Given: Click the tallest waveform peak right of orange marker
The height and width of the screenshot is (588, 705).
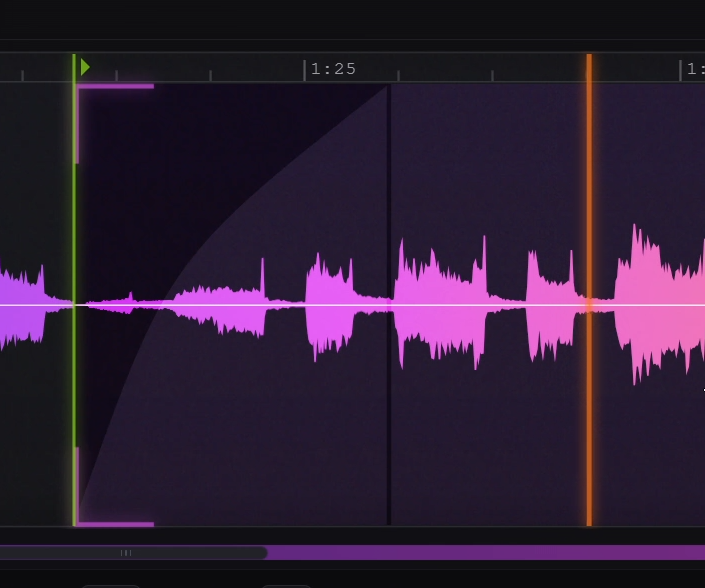Looking at the screenshot, I should pyautogui.click(x=635, y=240).
